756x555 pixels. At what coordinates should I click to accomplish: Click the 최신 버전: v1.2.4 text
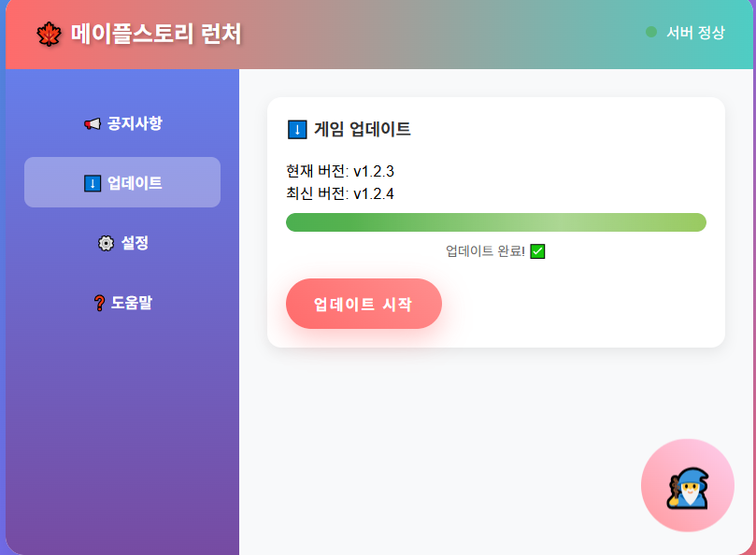[340, 193]
